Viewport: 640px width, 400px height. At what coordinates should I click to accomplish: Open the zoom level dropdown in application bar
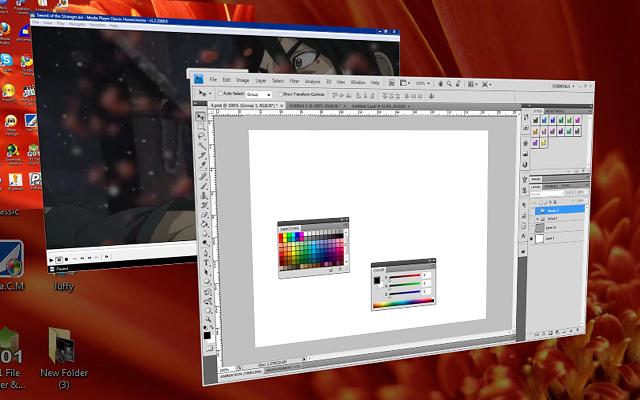(423, 83)
